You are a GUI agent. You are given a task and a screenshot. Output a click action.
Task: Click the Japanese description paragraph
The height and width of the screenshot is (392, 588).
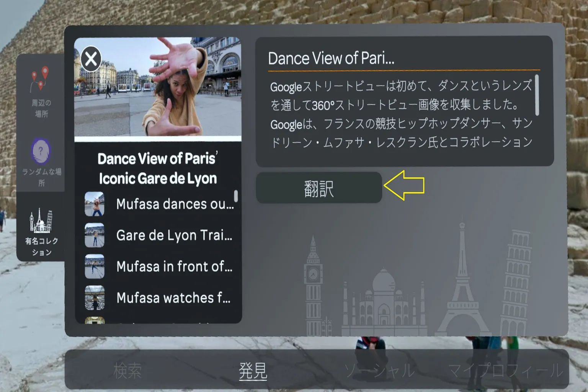[401, 114]
